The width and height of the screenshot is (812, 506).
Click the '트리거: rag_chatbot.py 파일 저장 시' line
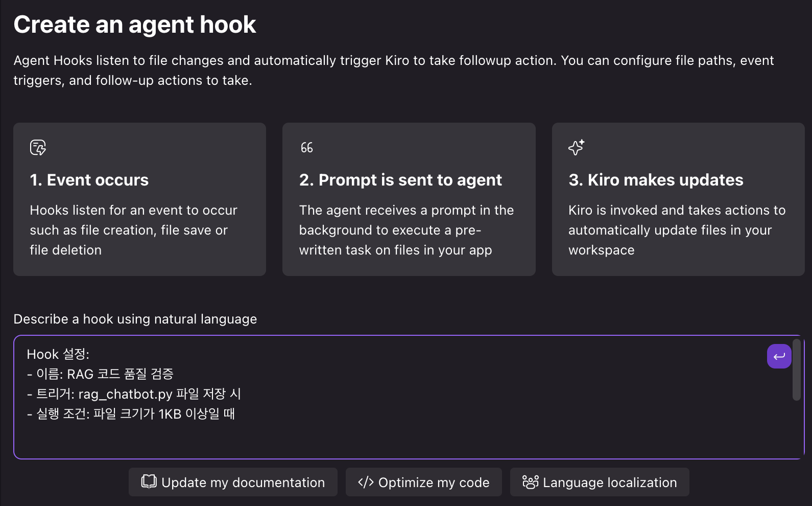click(134, 394)
